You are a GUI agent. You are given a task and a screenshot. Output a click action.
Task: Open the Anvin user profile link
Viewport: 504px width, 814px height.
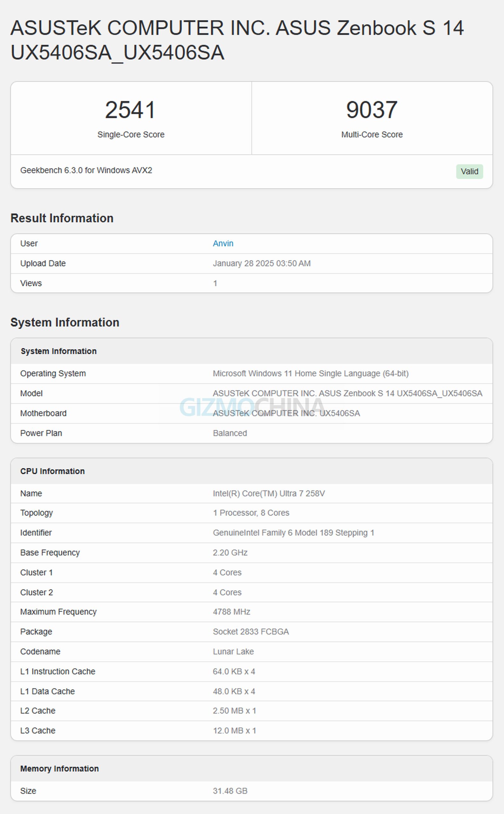click(223, 244)
